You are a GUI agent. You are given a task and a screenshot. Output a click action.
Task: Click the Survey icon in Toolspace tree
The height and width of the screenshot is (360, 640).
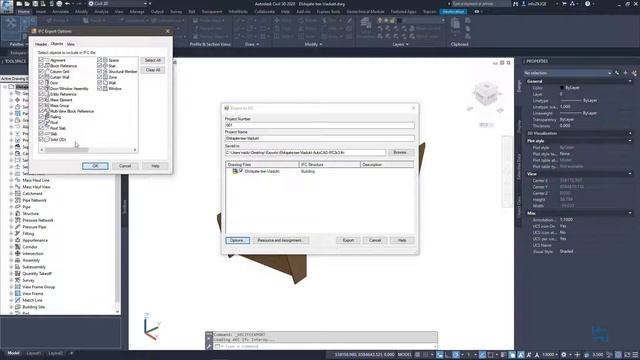click(18, 280)
